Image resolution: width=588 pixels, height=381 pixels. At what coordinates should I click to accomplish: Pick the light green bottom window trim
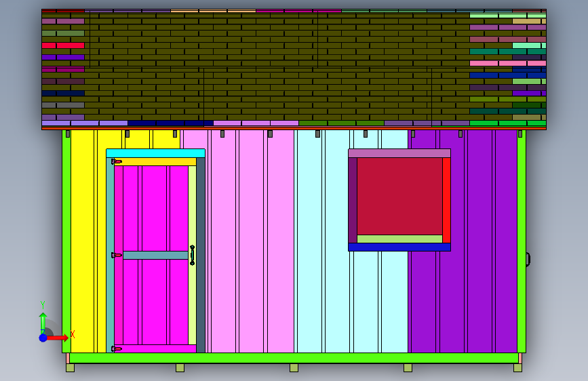399,239
